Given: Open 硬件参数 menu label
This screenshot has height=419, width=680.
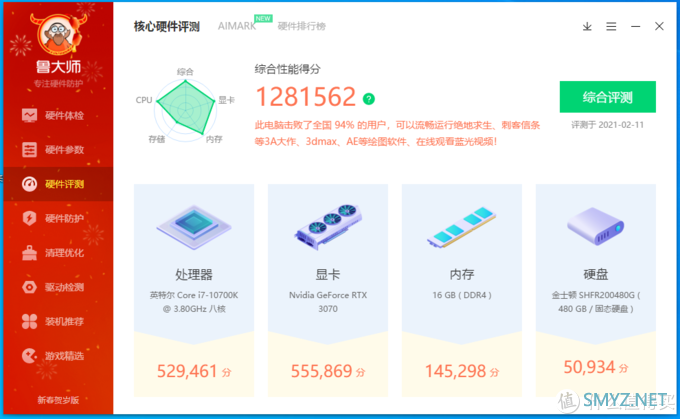Looking at the screenshot, I should pos(65,150).
